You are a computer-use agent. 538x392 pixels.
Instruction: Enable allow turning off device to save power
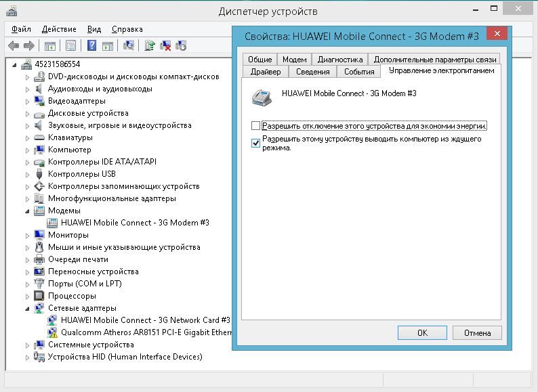pos(255,126)
